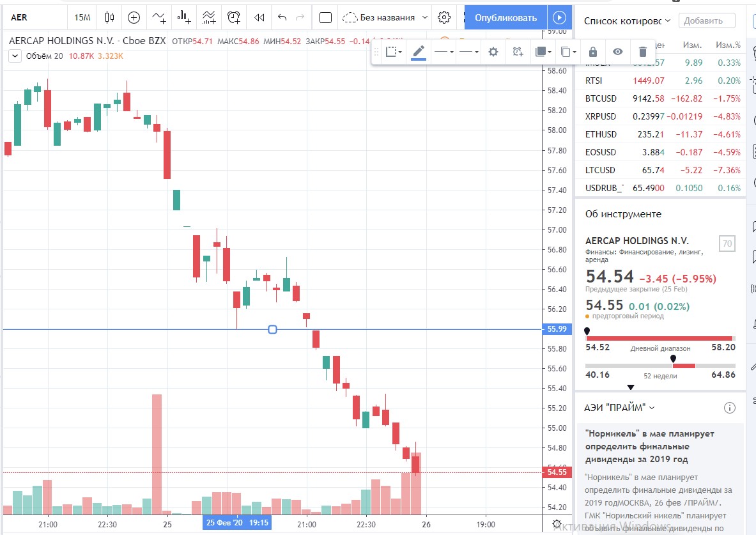Click the compare or add symbol icon

coord(134,18)
